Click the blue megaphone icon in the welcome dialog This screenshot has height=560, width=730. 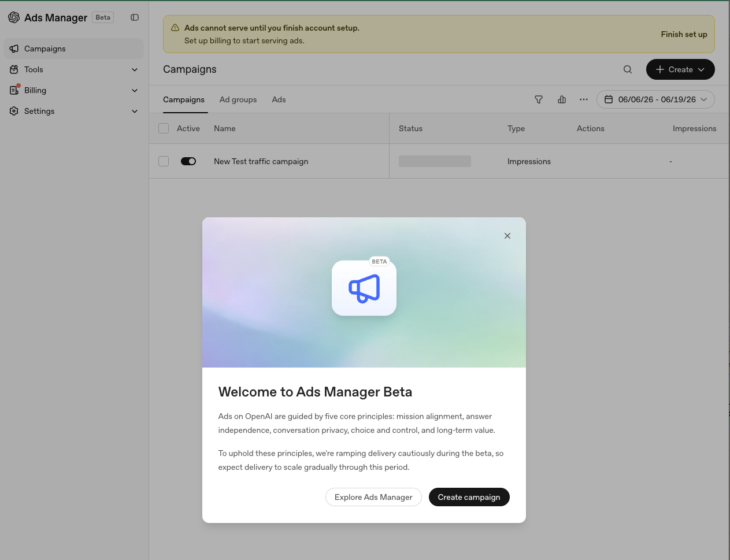pos(364,288)
